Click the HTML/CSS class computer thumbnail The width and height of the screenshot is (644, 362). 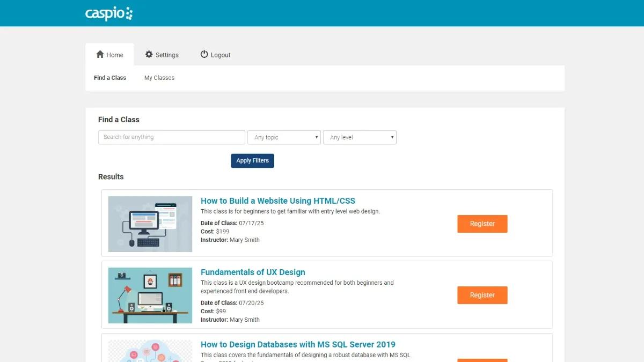tap(150, 224)
